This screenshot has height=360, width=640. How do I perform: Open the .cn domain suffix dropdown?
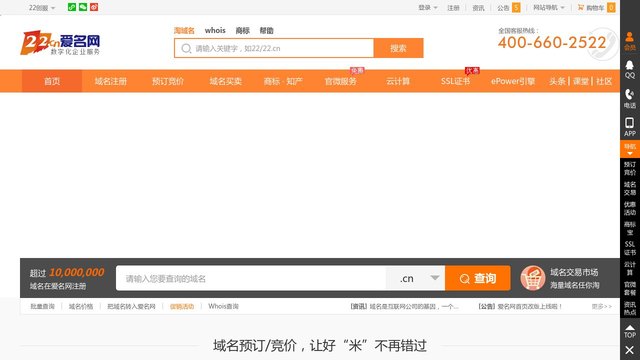pyautogui.click(x=416, y=278)
